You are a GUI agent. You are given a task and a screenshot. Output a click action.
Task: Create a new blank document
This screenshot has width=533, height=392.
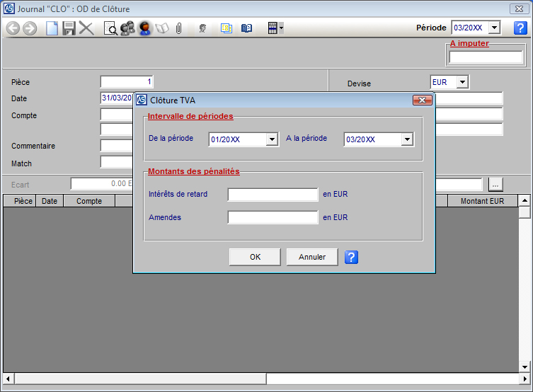click(52, 28)
